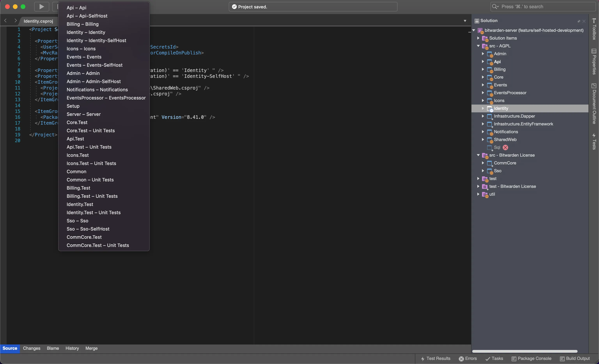Viewport: 599px width, 364px height.
Task: Open the Package Console panel
Action: coord(531,358)
